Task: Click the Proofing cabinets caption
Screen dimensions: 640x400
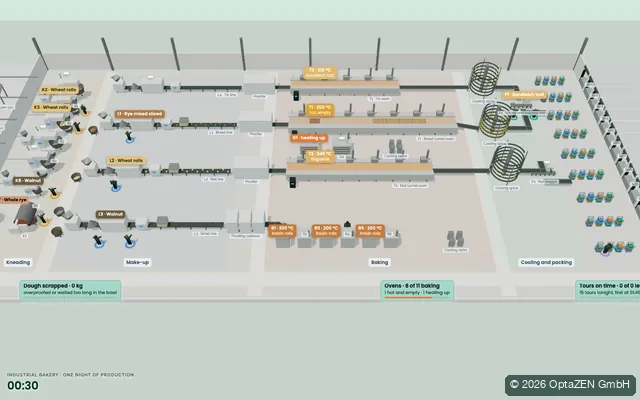Action: pos(245,236)
